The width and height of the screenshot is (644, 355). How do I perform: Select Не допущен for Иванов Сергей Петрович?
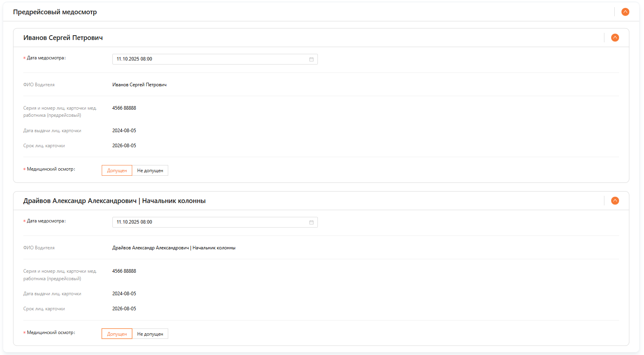click(x=150, y=171)
